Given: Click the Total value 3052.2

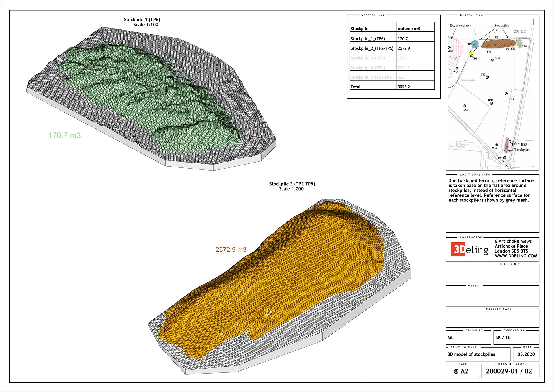Looking at the screenshot, I should (x=404, y=87).
